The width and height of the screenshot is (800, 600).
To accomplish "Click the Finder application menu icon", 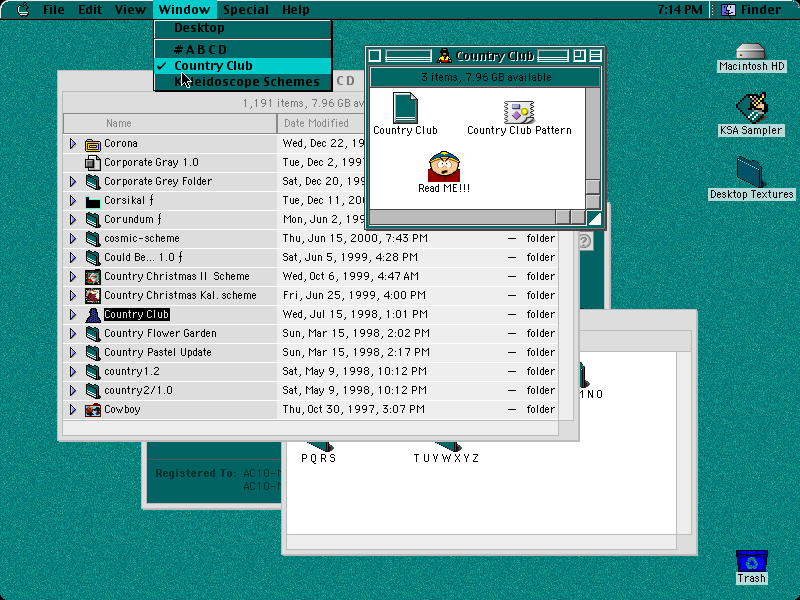I will [x=728, y=10].
